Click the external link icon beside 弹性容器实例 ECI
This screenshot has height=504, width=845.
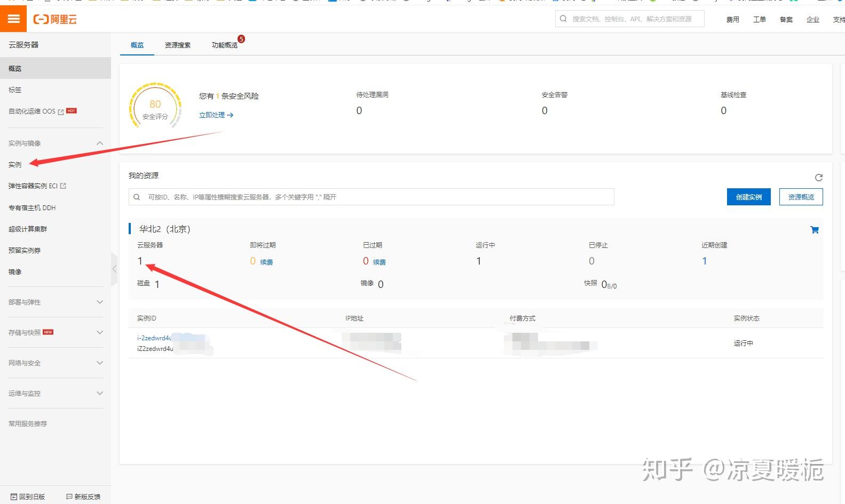(63, 186)
